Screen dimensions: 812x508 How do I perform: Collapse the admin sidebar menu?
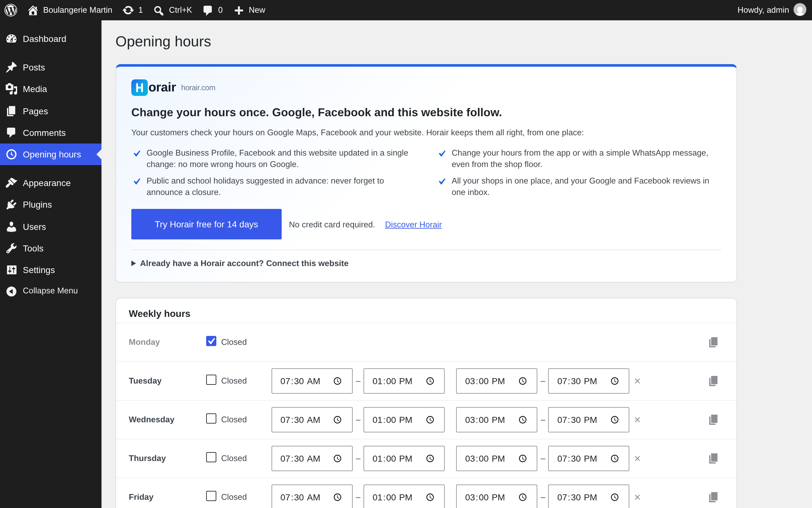(x=51, y=291)
